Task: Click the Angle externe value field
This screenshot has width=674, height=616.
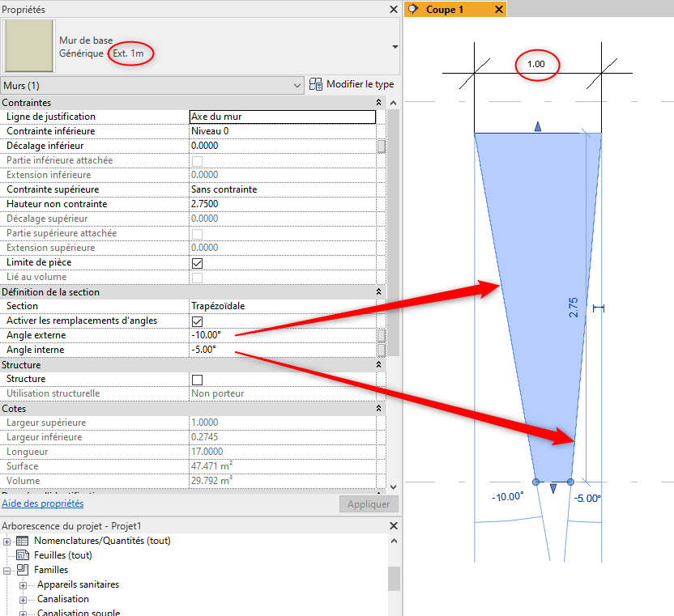Action: (281, 336)
